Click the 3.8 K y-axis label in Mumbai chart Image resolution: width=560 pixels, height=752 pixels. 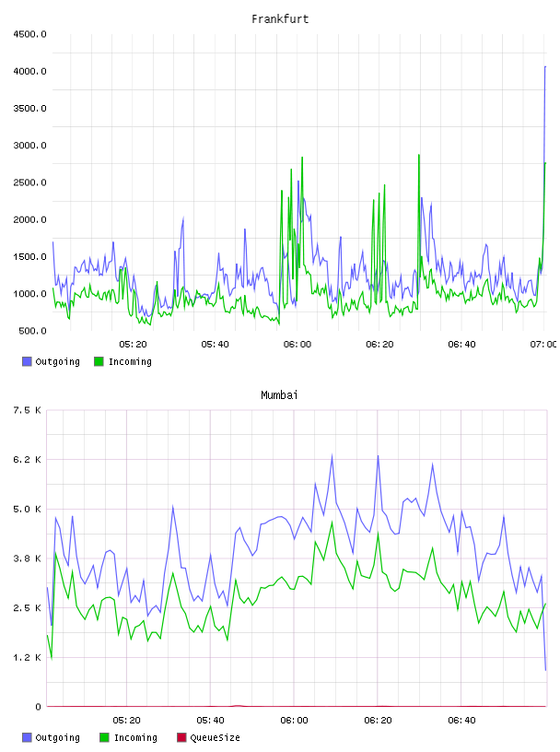[27, 558]
